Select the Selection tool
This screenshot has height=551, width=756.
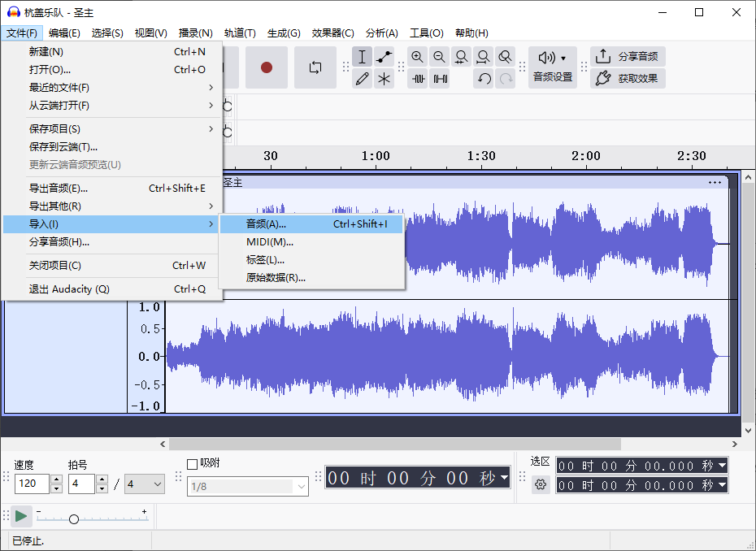362,57
